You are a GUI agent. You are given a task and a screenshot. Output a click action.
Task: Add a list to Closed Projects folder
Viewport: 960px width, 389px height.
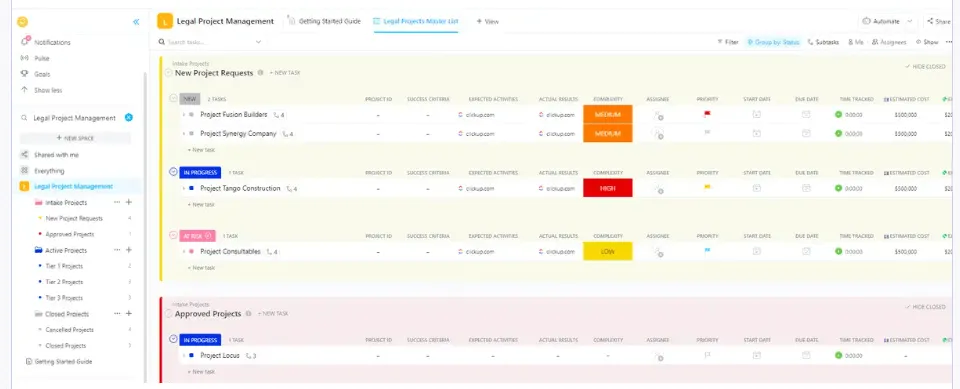tap(129, 314)
